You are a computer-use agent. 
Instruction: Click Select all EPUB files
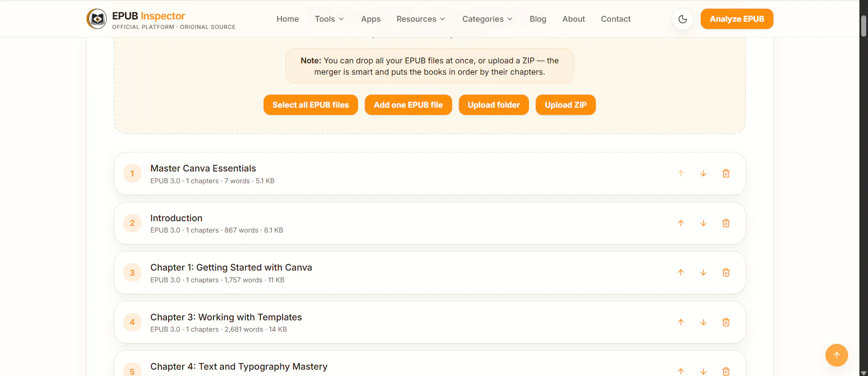[311, 105]
